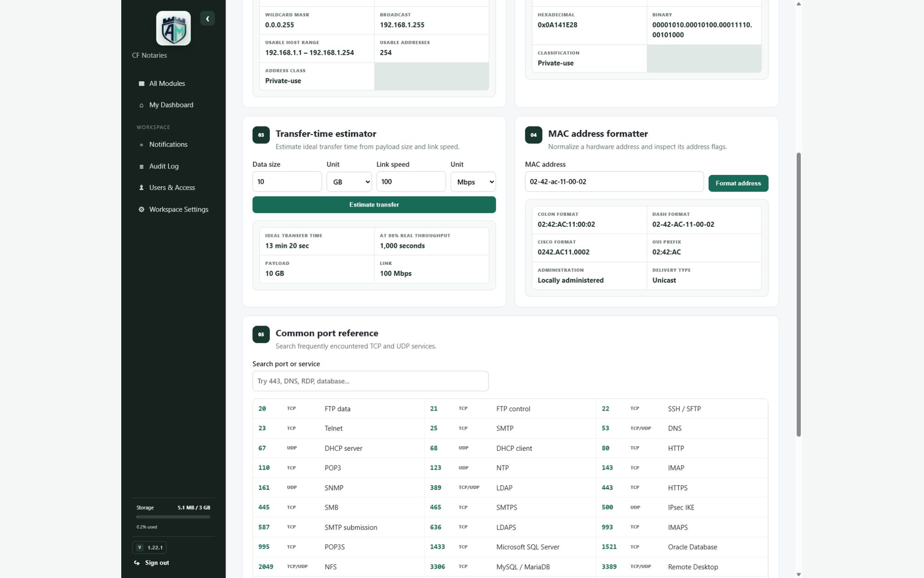The height and width of the screenshot is (578, 924).
Task: Click the version 1.22.1 label
Action: click(155, 548)
